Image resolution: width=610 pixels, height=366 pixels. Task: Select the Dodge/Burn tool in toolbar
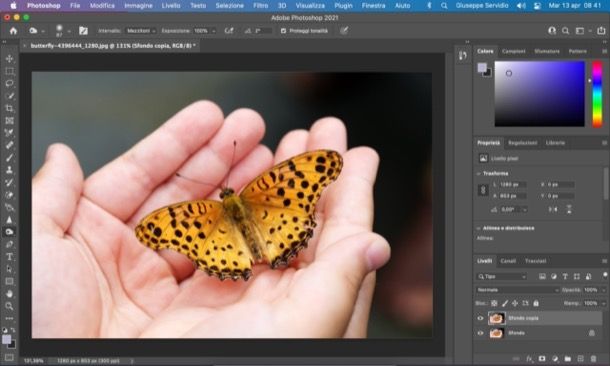point(9,232)
